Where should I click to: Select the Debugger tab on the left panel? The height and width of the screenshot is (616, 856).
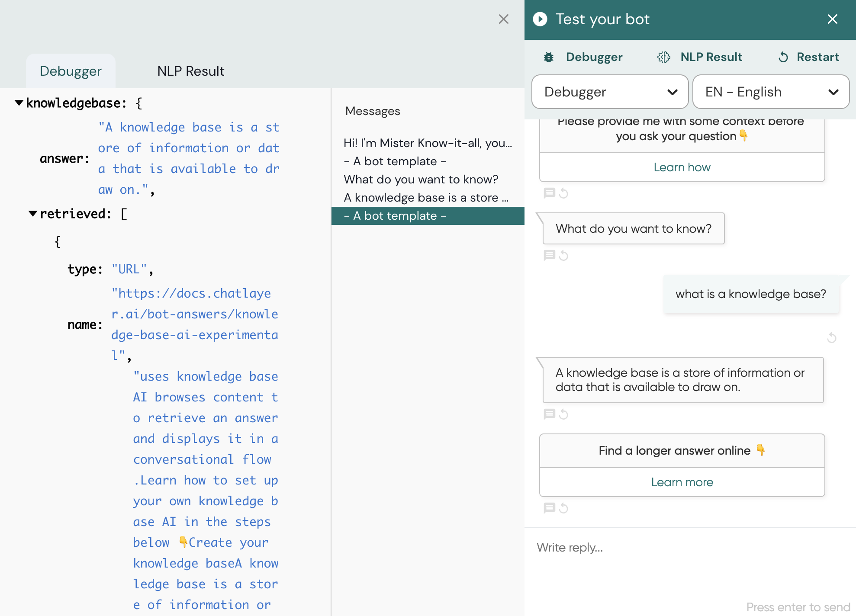pos(71,71)
